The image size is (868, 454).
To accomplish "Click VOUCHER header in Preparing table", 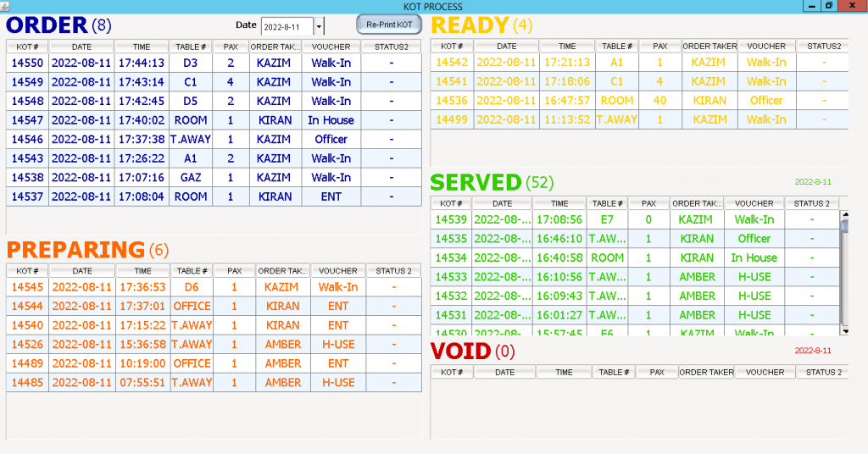I will coord(337,271).
